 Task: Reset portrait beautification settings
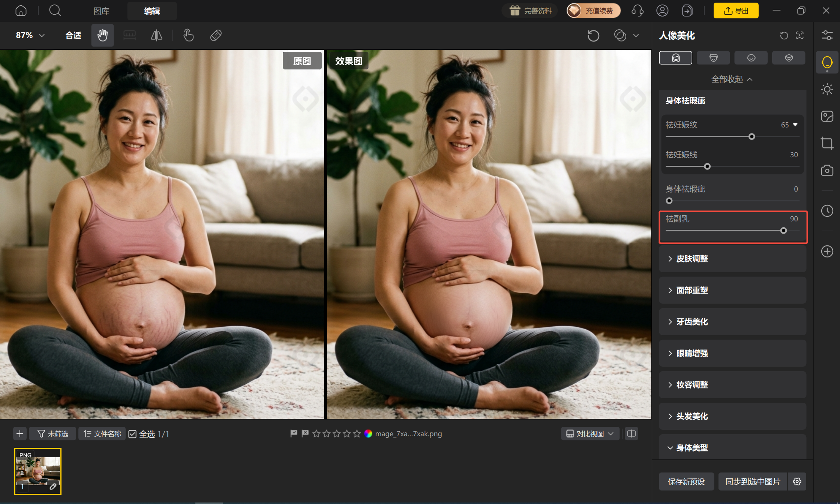pyautogui.click(x=784, y=35)
